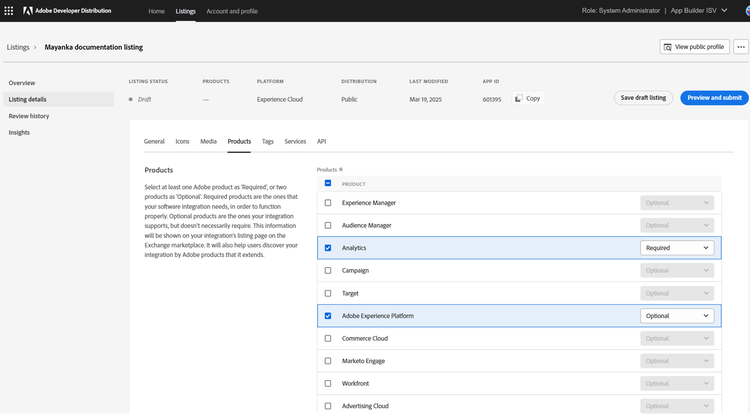This screenshot has width=750, height=415.
Task: Select Listing details in the sidebar
Action: [58, 99]
